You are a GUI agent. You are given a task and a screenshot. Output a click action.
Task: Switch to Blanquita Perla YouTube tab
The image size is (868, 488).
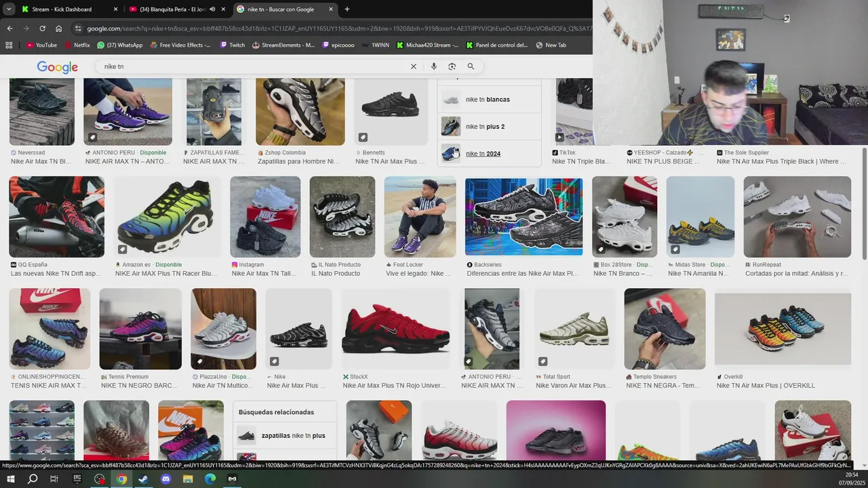click(x=178, y=9)
